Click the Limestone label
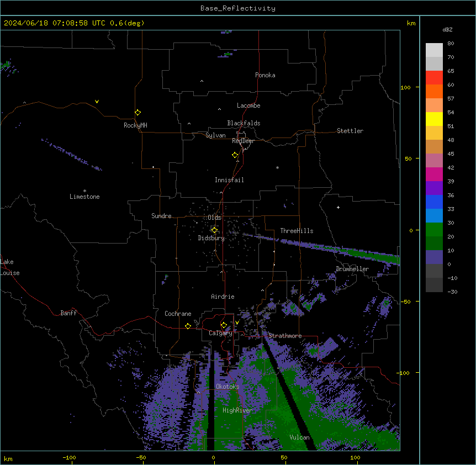 pyautogui.click(x=84, y=197)
